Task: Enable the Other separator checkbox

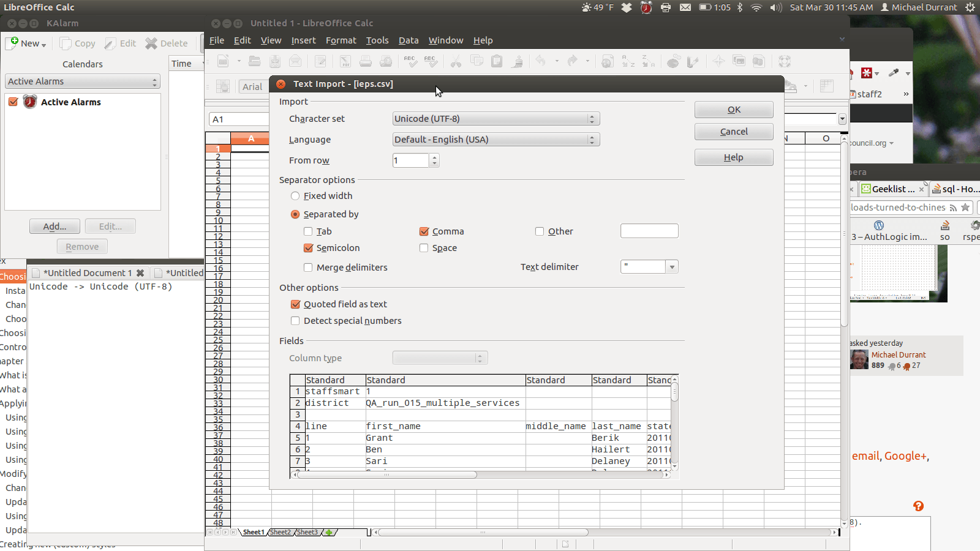Action: click(x=540, y=231)
